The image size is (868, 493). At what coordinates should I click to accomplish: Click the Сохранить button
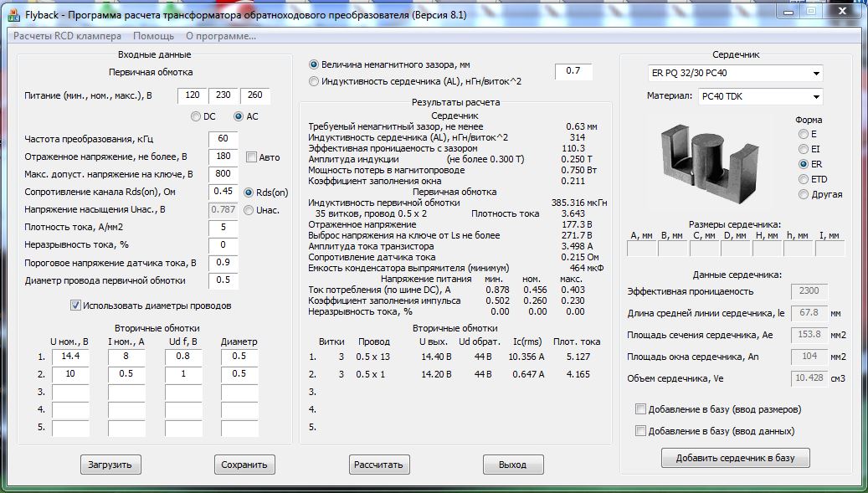(x=244, y=465)
